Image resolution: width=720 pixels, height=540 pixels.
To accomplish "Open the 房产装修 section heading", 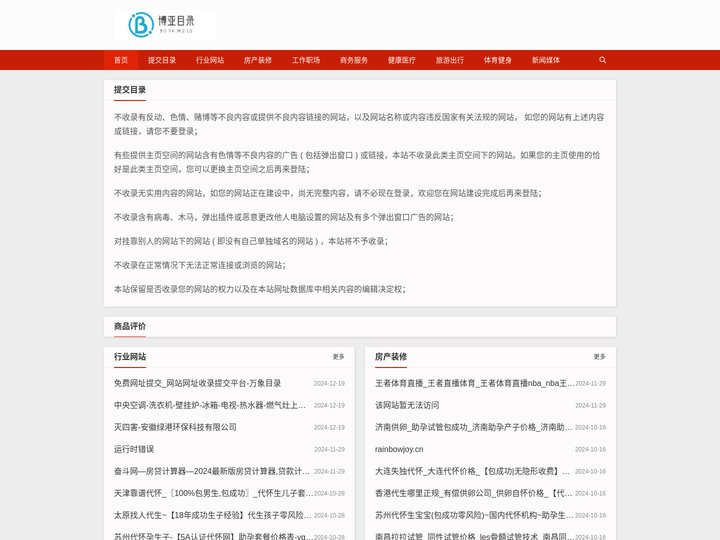I will pyautogui.click(x=391, y=357).
